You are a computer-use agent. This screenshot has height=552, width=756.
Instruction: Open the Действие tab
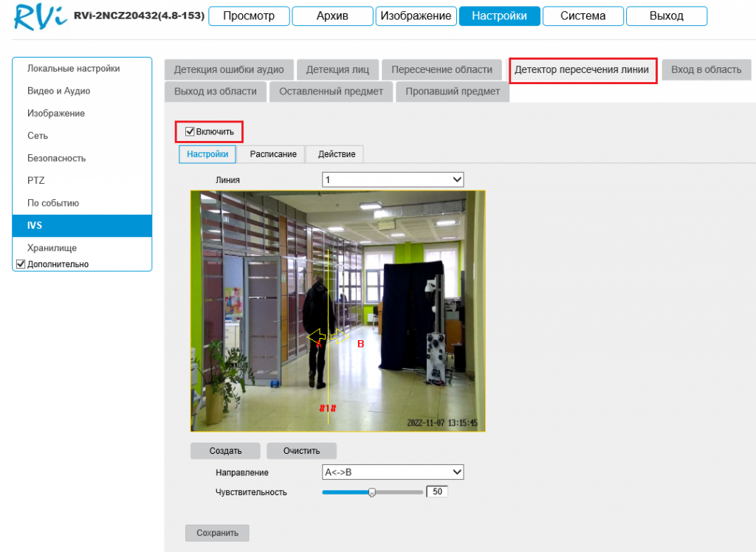[337, 154]
